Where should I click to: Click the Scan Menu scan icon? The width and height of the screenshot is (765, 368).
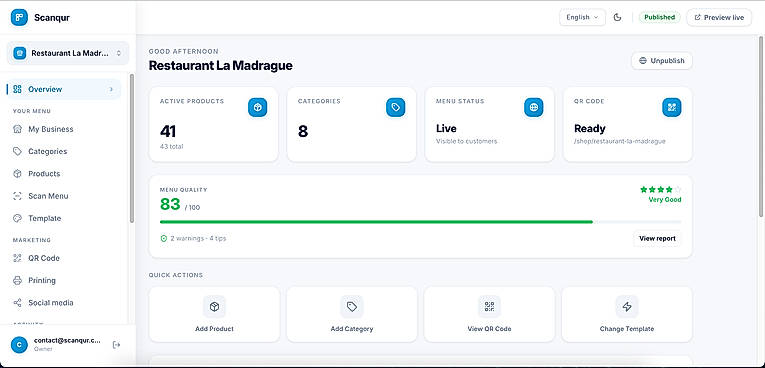coord(18,196)
